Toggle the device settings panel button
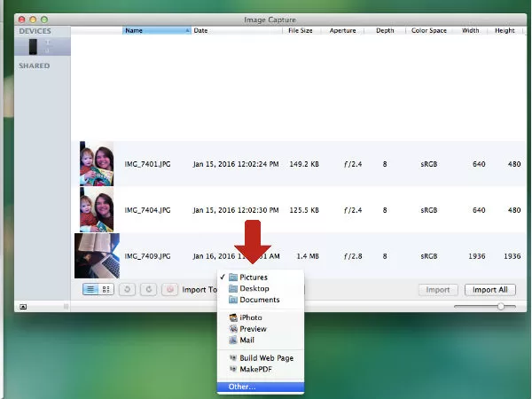532x399 pixels. point(23,306)
